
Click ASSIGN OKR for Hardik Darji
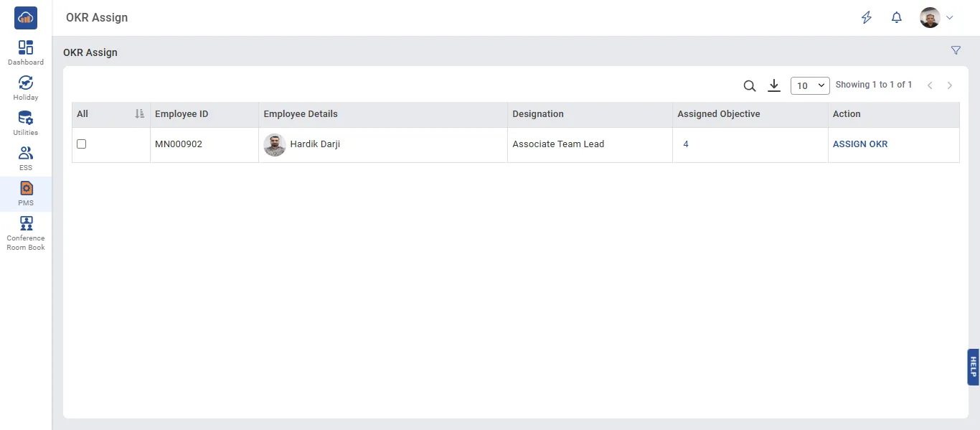click(x=859, y=144)
